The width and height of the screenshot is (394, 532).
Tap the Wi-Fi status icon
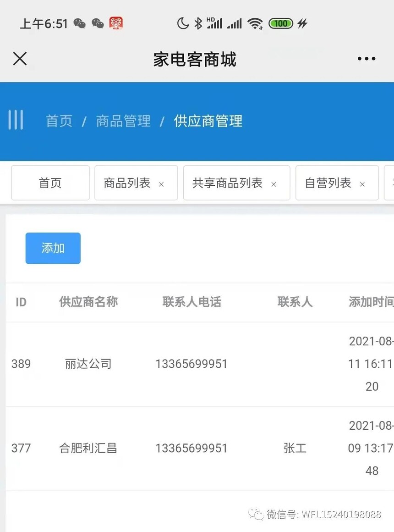pos(255,23)
